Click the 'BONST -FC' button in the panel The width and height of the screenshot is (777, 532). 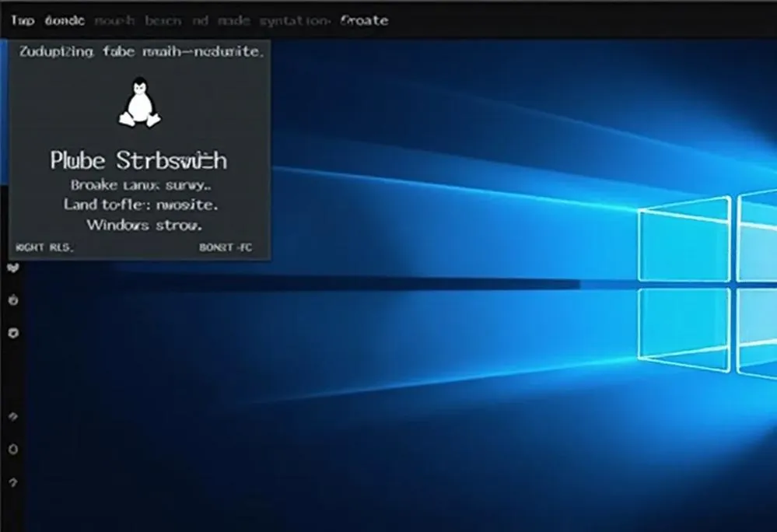click(x=226, y=247)
